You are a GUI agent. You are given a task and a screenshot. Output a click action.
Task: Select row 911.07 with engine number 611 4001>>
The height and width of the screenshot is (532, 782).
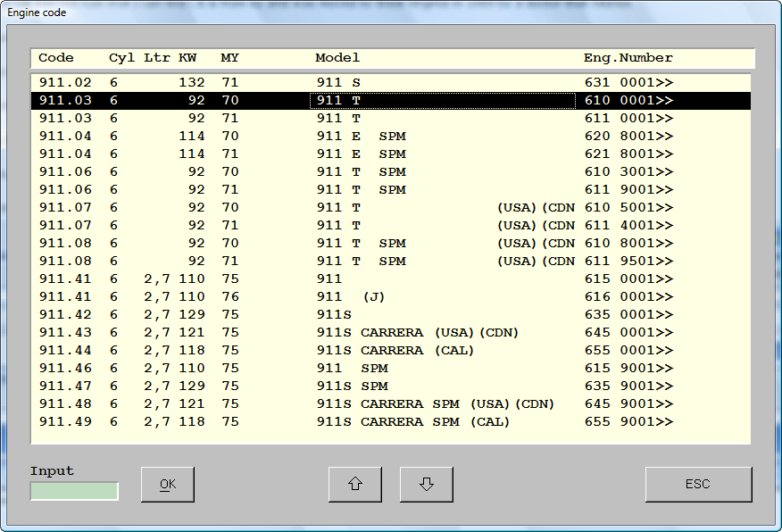pyautogui.click(x=390, y=225)
